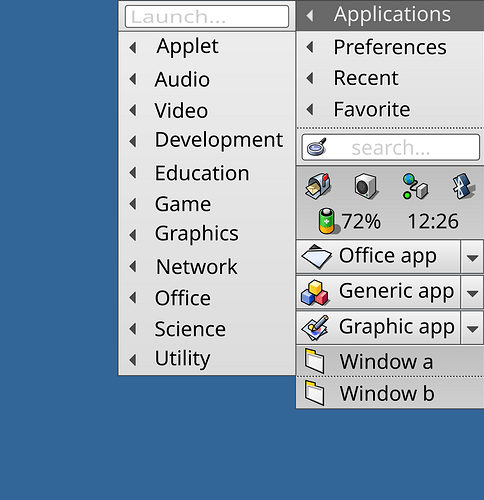Click the Generic app colored cubes icon

[315, 292]
